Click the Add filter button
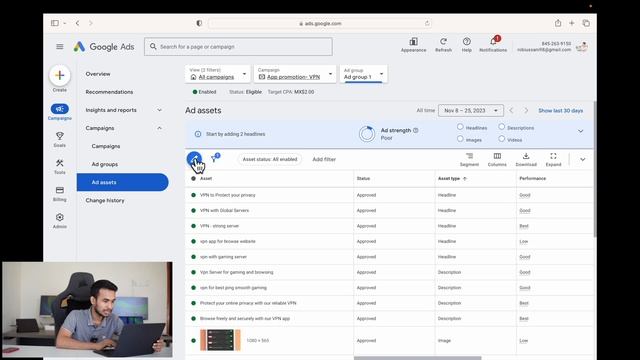 click(324, 159)
